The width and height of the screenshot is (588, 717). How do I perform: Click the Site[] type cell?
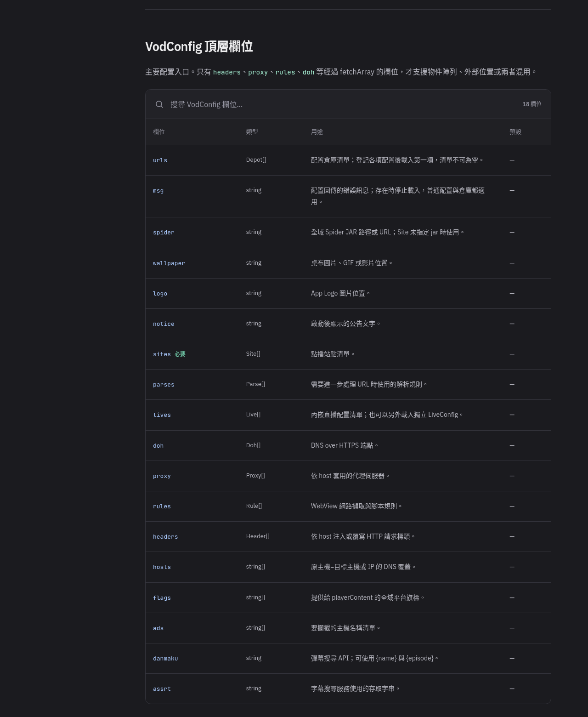tap(253, 354)
